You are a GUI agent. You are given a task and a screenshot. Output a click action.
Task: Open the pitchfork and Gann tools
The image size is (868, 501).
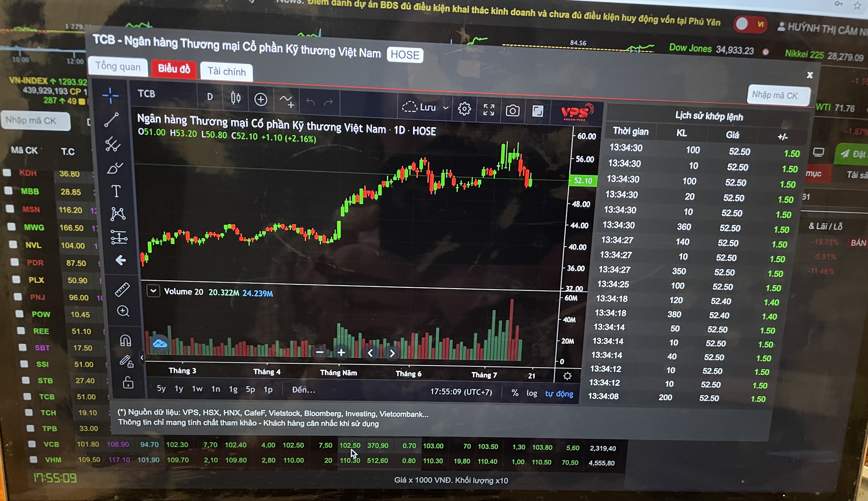pyautogui.click(x=113, y=144)
